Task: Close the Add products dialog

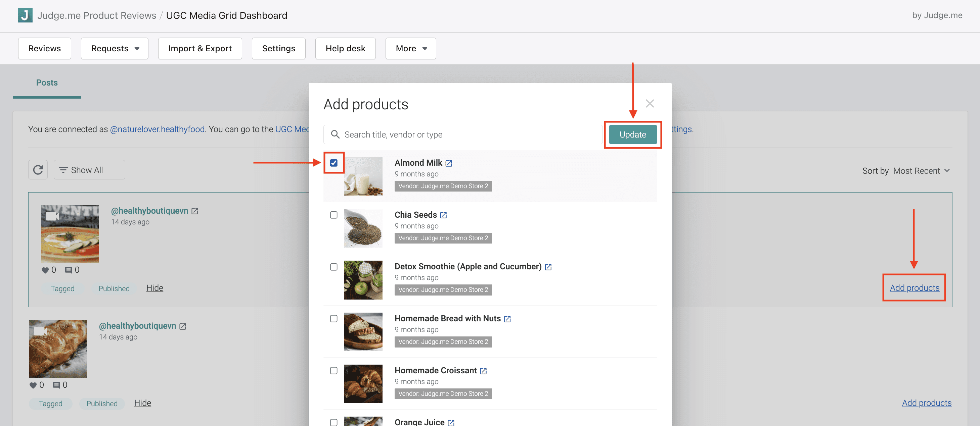Action: click(x=650, y=103)
